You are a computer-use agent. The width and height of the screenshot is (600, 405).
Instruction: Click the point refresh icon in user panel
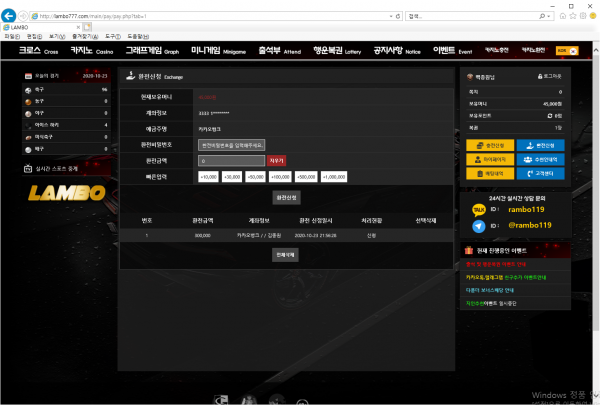click(x=550, y=116)
